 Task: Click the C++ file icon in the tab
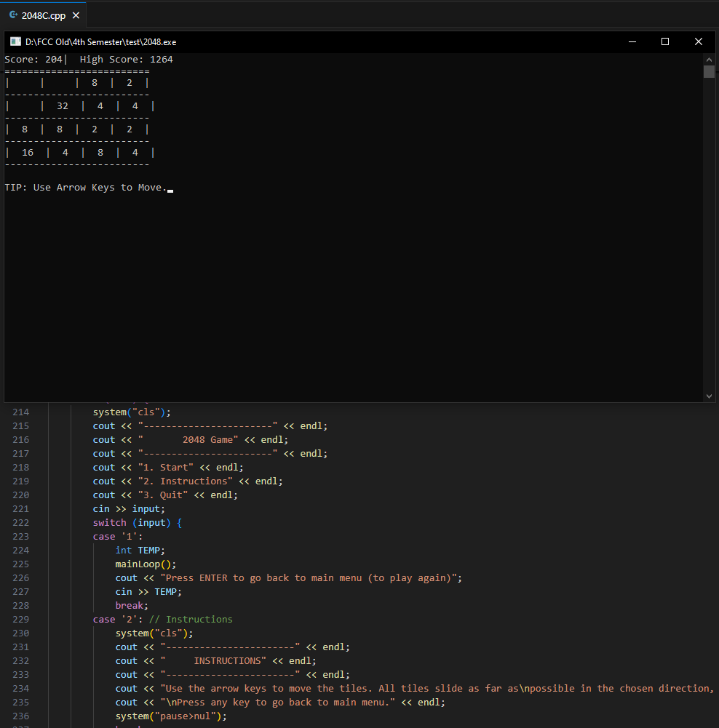click(x=14, y=15)
